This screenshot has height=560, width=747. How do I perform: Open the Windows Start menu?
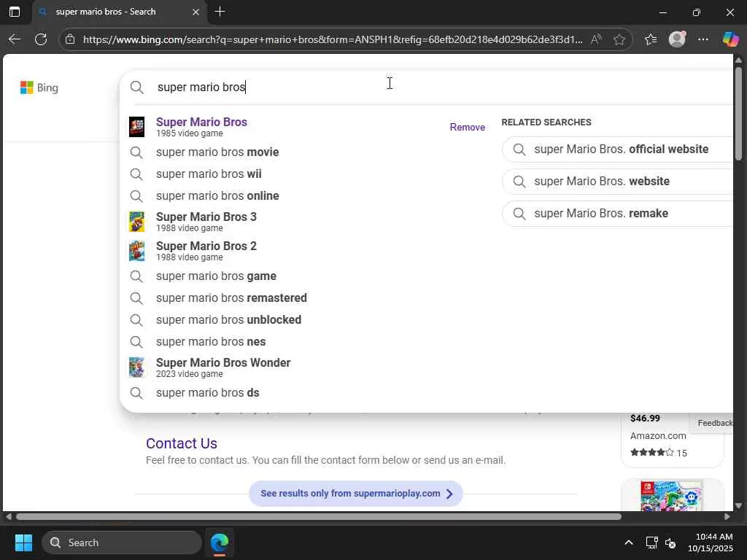(x=23, y=542)
